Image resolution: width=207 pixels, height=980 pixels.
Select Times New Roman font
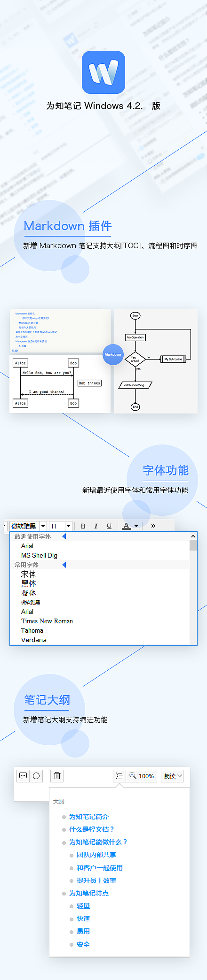[x=47, y=621]
